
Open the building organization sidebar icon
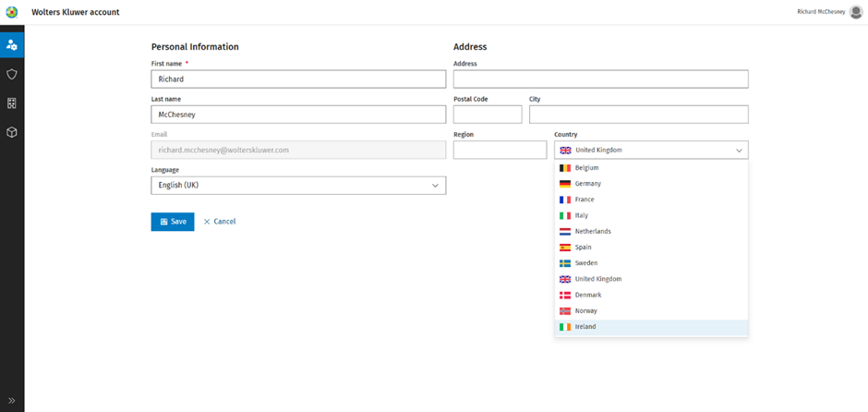(12, 103)
